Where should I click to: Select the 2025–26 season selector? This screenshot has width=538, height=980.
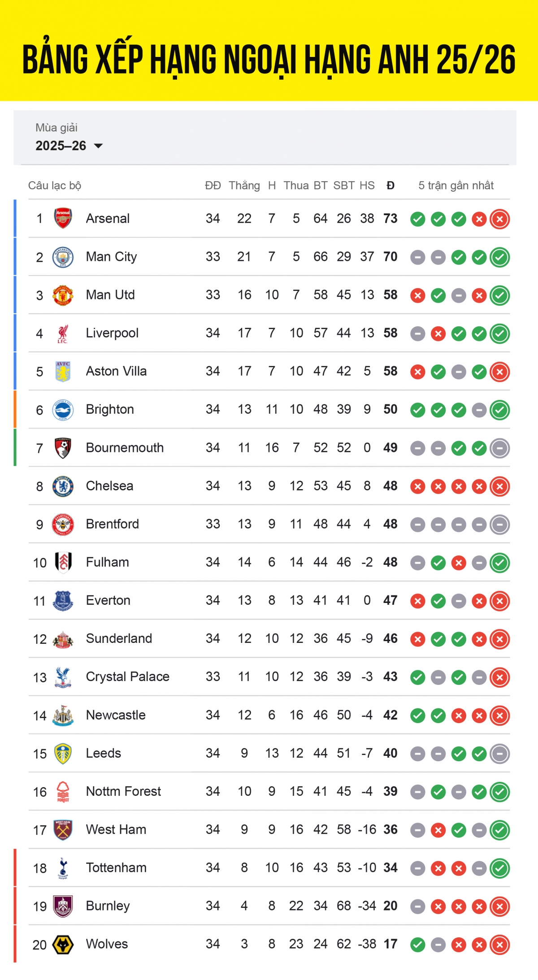click(61, 146)
